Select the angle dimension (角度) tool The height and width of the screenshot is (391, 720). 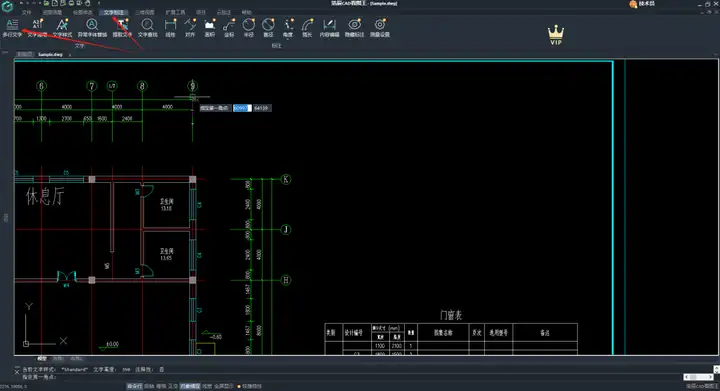tap(288, 28)
